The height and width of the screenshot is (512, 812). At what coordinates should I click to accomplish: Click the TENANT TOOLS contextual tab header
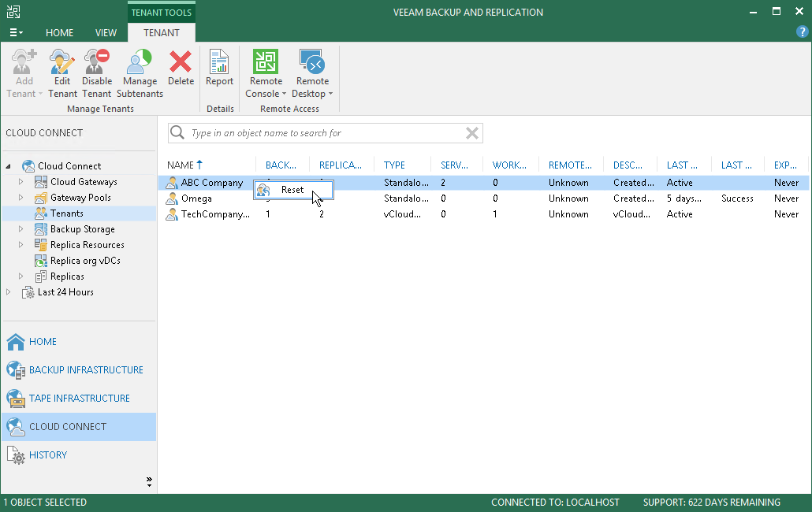(x=162, y=13)
